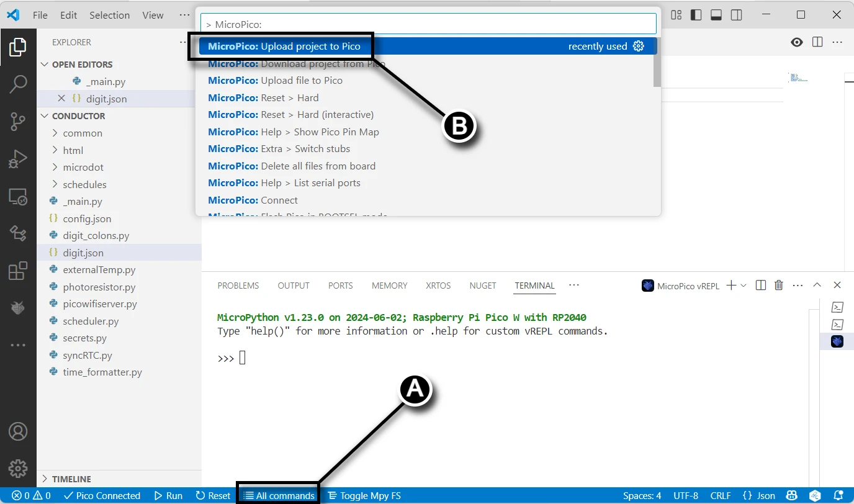Kill terminal with trash icon
854x504 pixels.
(779, 286)
